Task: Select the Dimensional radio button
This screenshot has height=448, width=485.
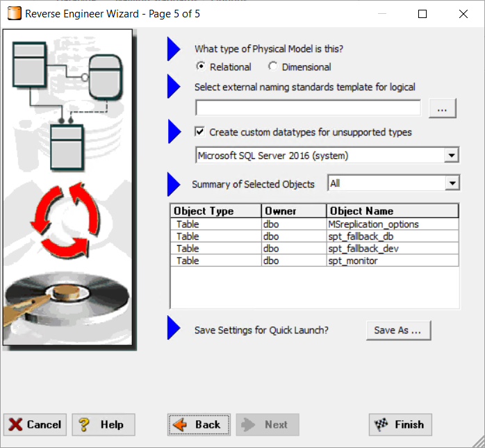Action: coord(272,66)
